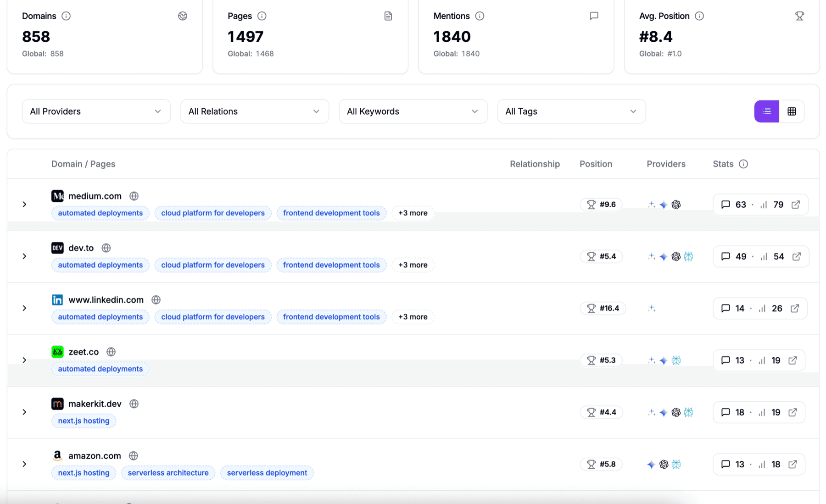Image resolution: width=826 pixels, height=504 pixels.
Task: Click the globe icon in Domains card
Action: coord(183,16)
